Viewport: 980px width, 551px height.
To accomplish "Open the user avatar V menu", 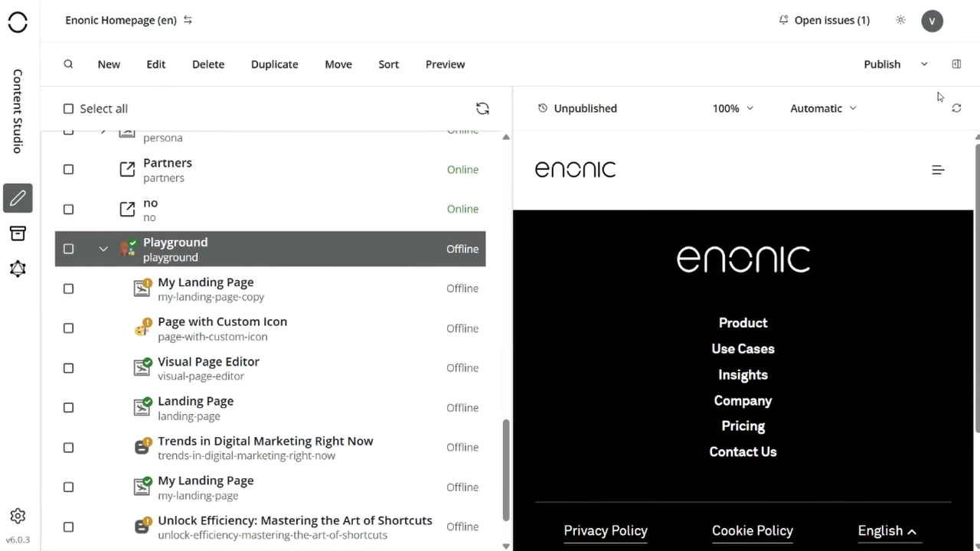I will pos(932,21).
